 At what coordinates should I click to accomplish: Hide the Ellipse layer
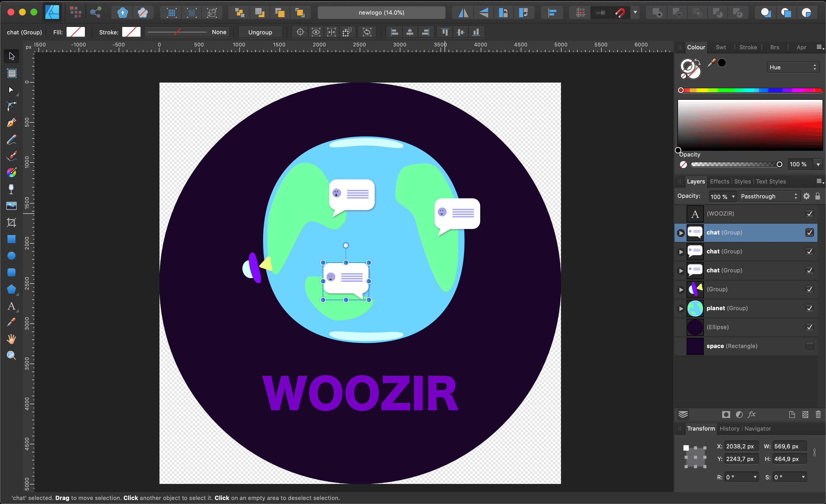[x=809, y=327]
